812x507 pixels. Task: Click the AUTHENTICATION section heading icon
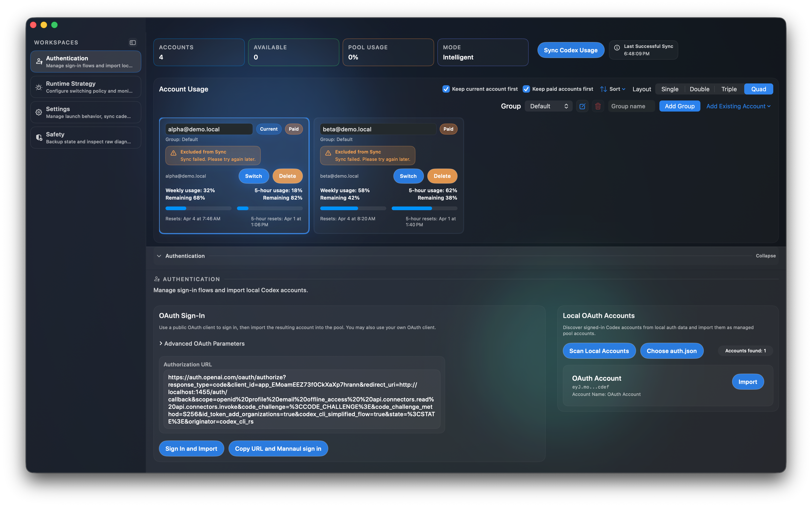click(157, 279)
